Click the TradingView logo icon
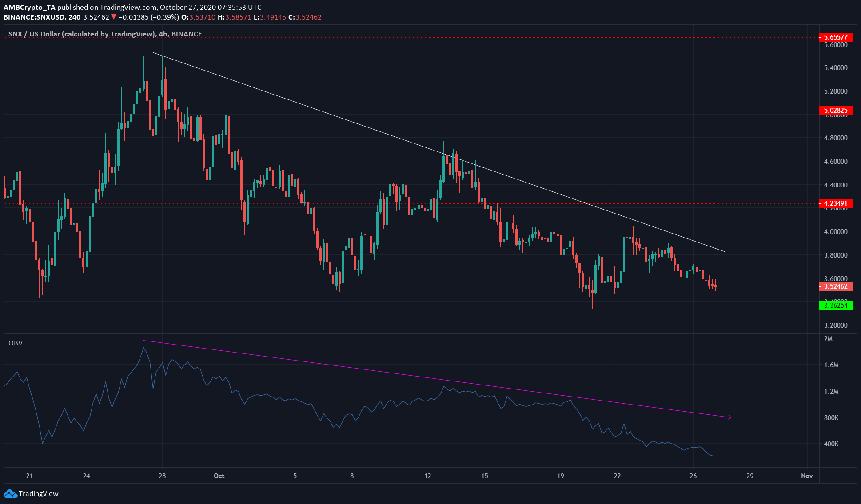 click(x=10, y=493)
